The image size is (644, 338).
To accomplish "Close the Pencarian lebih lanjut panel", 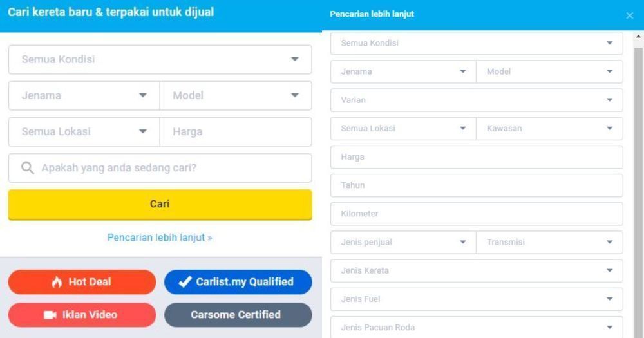I will coord(629,15).
